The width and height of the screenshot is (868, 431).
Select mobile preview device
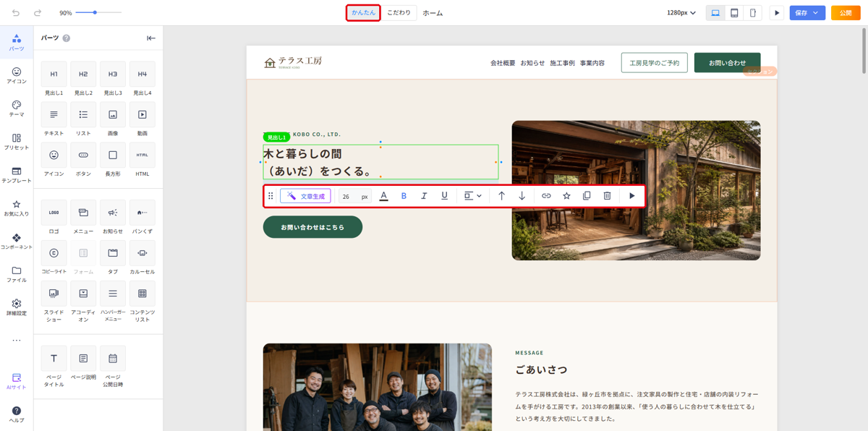point(753,13)
